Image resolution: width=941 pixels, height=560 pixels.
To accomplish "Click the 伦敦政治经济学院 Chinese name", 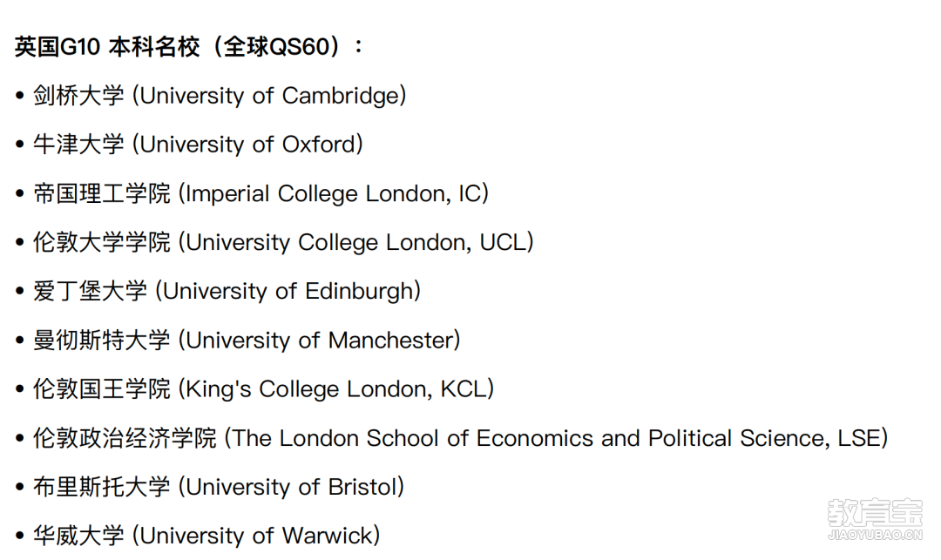I will coord(125,438).
